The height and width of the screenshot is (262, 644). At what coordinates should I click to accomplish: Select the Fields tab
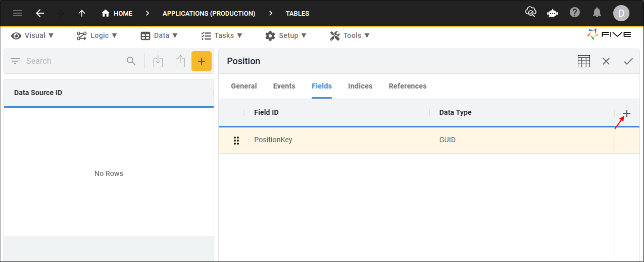click(322, 86)
